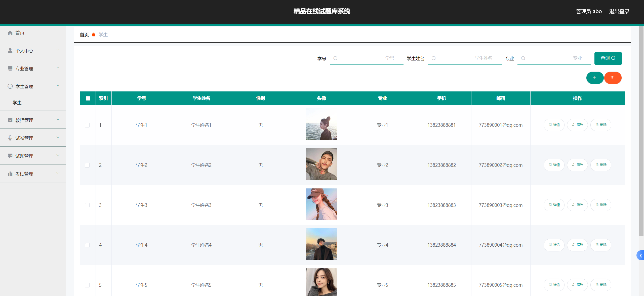
Task: Collapse the 学生管理 menu chevron
Action: tap(58, 86)
